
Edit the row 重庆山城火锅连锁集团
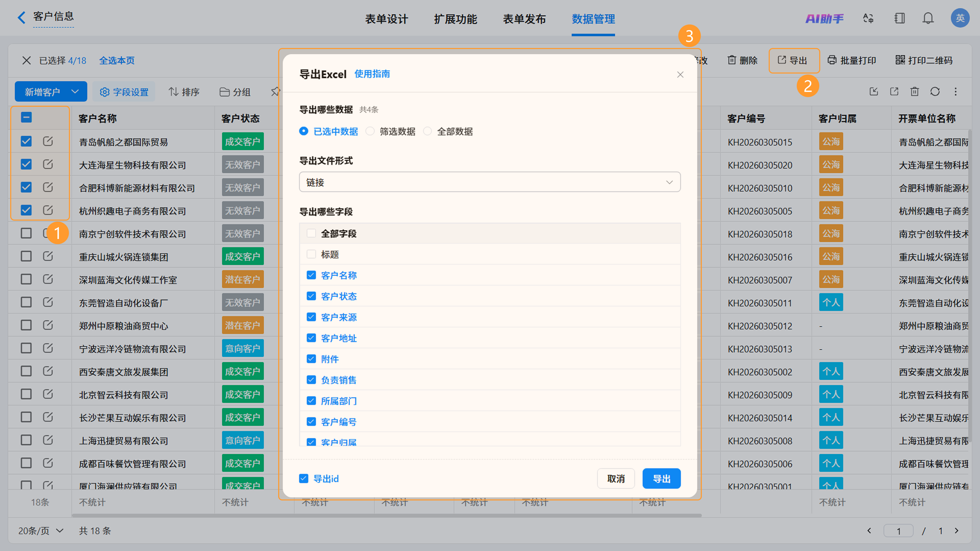point(47,256)
